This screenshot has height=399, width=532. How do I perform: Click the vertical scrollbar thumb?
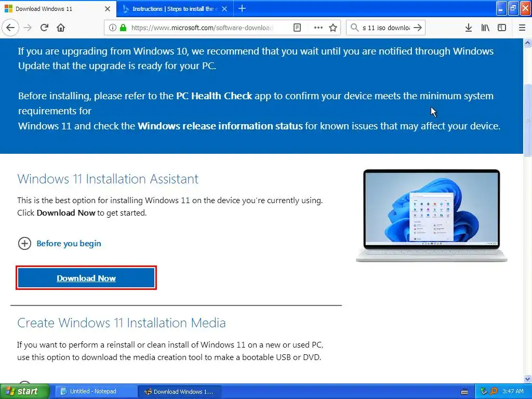point(528,119)
